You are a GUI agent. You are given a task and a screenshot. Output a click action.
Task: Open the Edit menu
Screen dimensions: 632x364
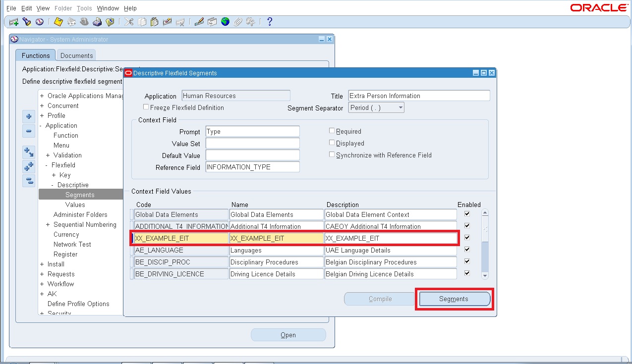[27, 8]
